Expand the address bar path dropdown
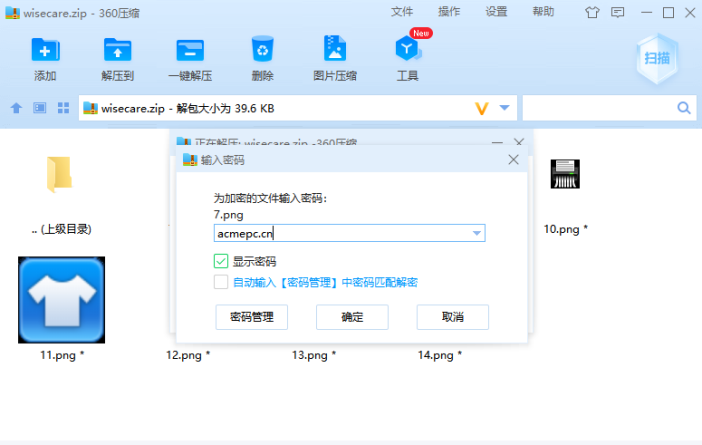702x445 pixels. click(505, 108)
